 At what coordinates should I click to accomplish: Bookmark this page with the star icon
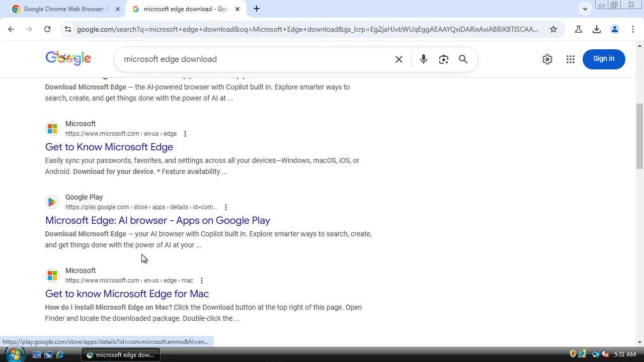[553, 29]
